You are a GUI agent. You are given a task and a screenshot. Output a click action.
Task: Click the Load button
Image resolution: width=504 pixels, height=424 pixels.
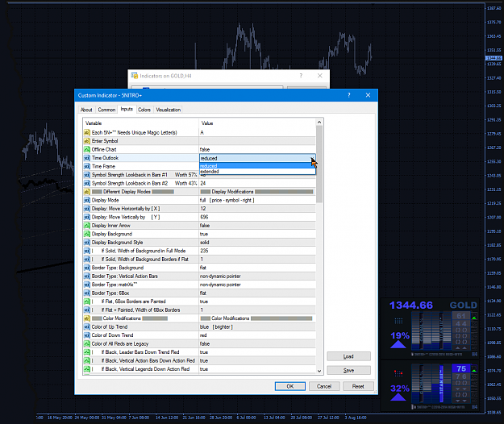point(348,356)
